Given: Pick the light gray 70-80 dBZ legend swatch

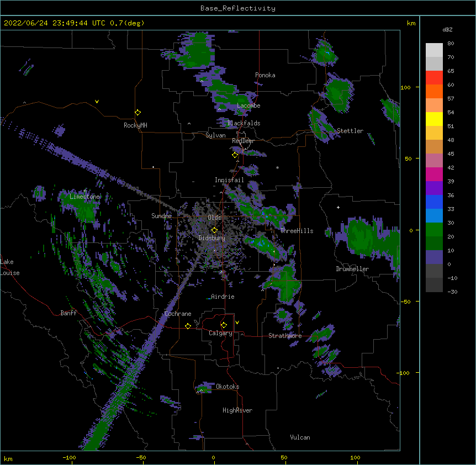Looking at the screenshot, I should click(x=434, y=50).
